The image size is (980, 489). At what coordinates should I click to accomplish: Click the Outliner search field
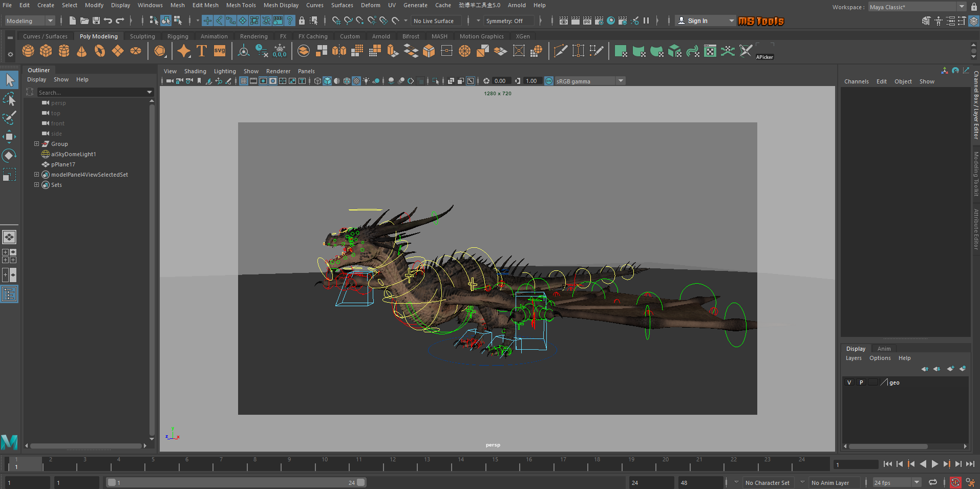pyautogui.click(x=95, y=92)
